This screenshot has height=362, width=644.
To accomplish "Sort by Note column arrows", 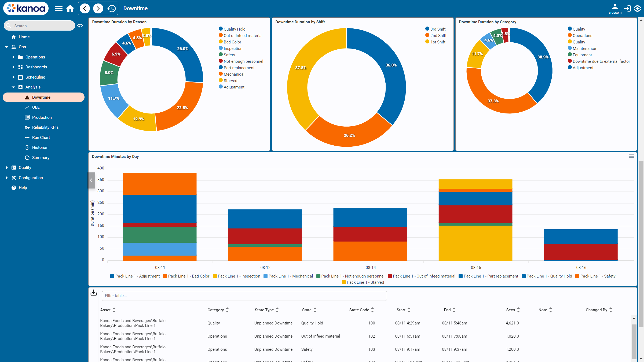I will 551,310.
